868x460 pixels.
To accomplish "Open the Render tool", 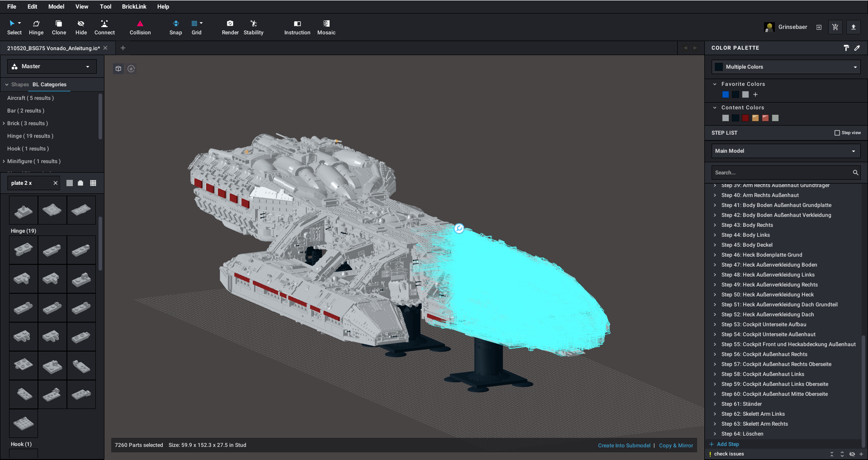I will tap(230, 27).
